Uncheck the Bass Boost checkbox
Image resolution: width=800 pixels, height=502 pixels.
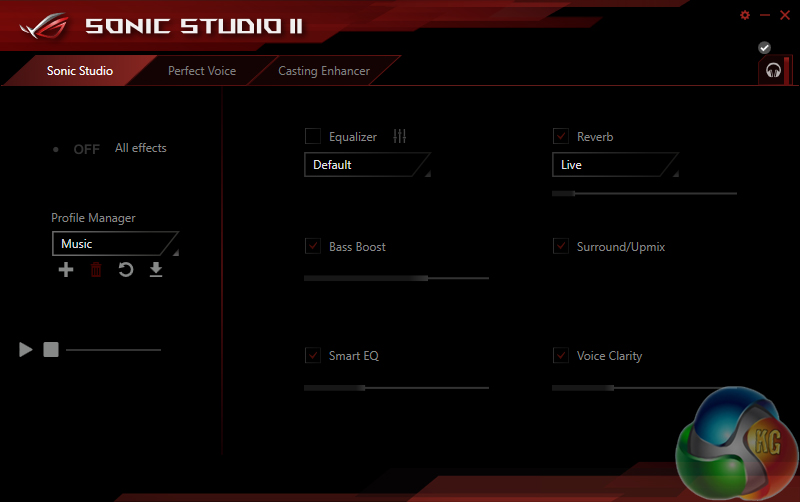click(313, 246)
